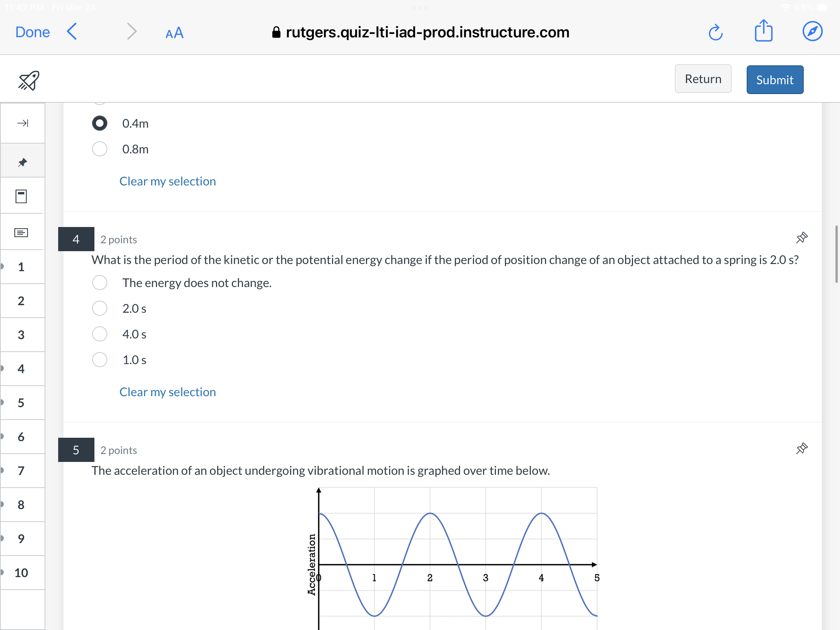Open the pinned questions sidebar icon
This screenshot has width=840, height=630.
point(22,162)
